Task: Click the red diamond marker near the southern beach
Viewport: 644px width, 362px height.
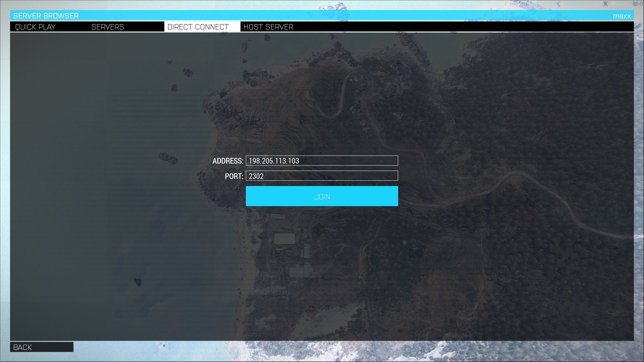Action: point(311,312)
